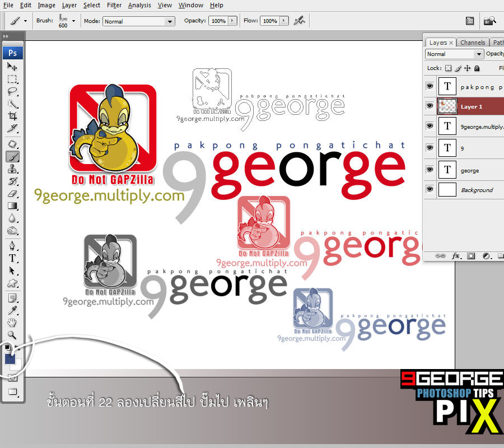The height and width of the screenshot is (448, 504).
Task: Select the Pen tool
Action: click(x=12, y=246)
